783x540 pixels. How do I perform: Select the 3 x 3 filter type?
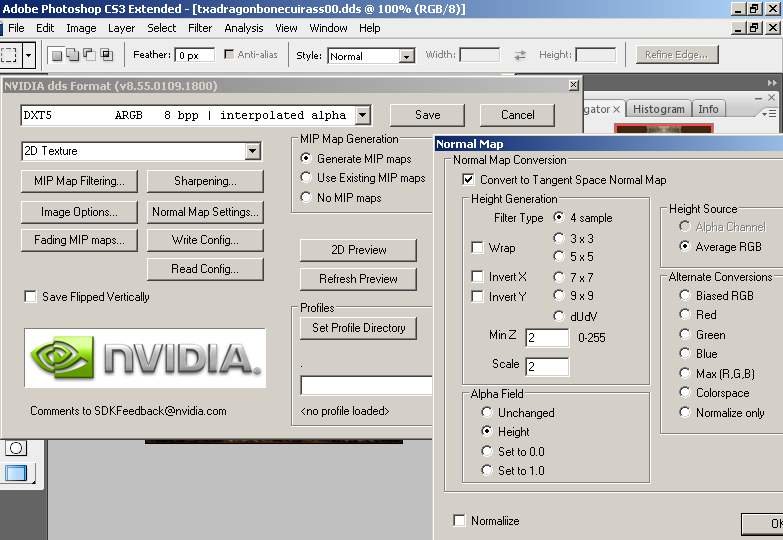[559, 238]
